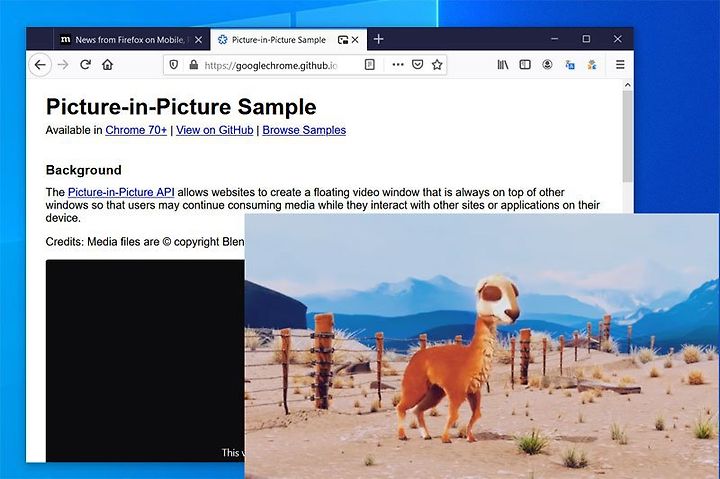This screenshot has height=479, width=720.
Task: Show site security padlock info
Action: (194, 65)
